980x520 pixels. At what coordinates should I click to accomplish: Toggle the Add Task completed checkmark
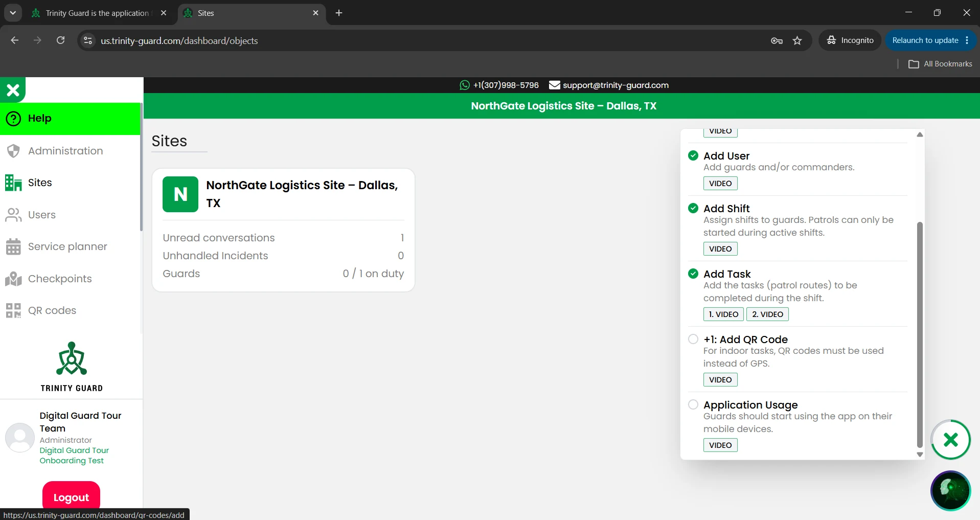coord(693,274)
